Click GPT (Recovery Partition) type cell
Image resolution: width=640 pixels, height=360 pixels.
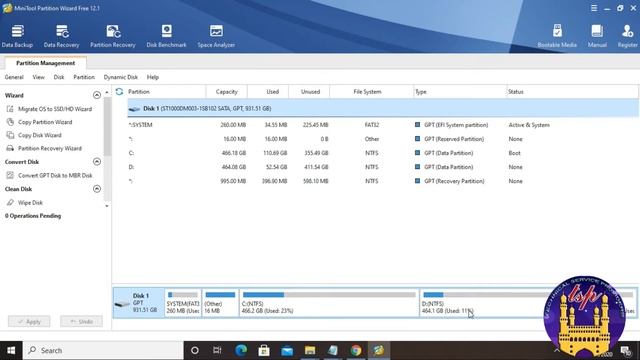point(454,181)
